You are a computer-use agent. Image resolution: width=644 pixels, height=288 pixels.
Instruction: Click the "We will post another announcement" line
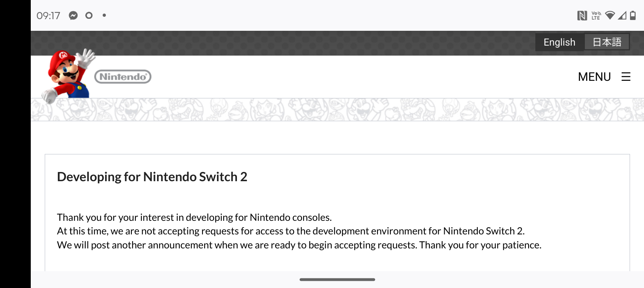[299, 245]
